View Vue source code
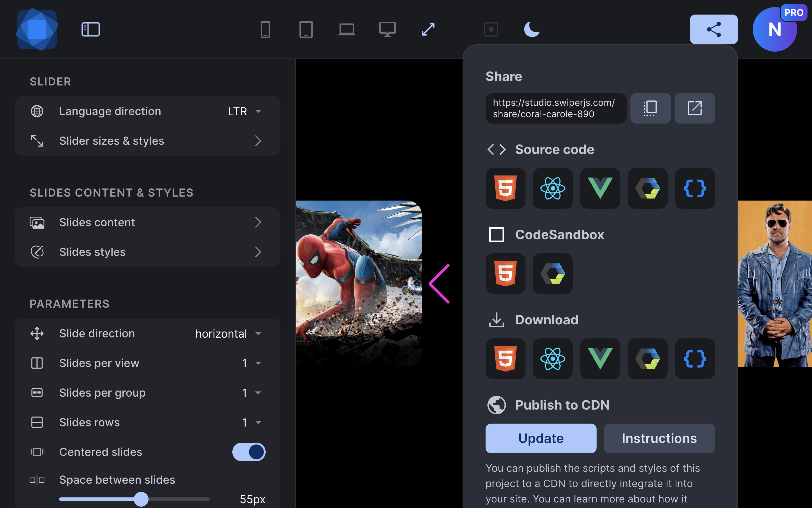The image size is (812, 508). [x=600, y=188]
